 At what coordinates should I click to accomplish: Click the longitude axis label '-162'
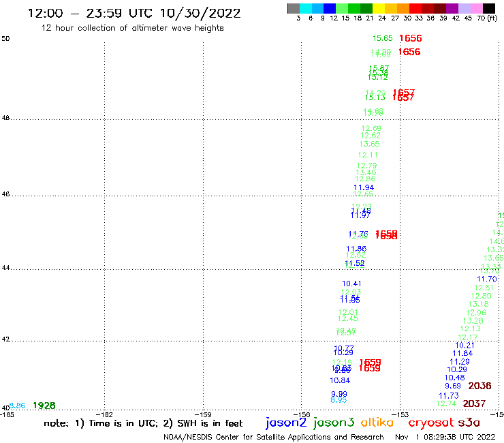tap(104, 414)
